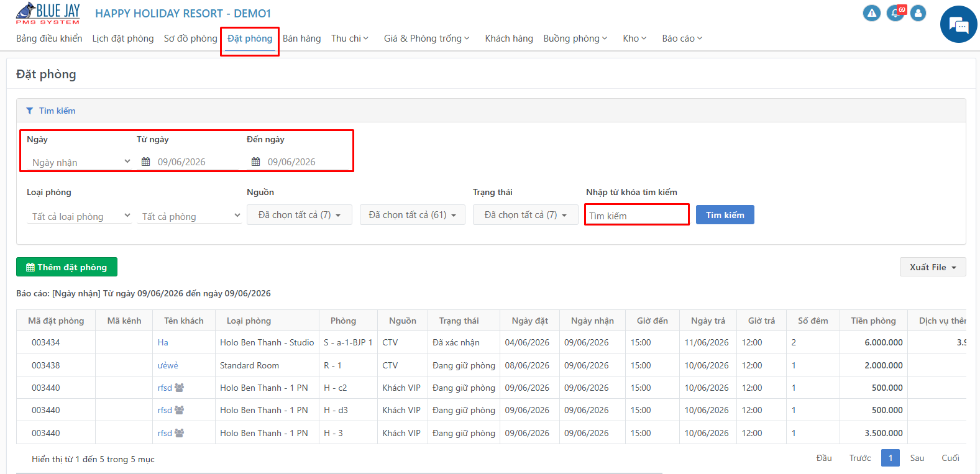Sort by the Ngày nhận column header
The image size is (980, 474).
(592, 321)
